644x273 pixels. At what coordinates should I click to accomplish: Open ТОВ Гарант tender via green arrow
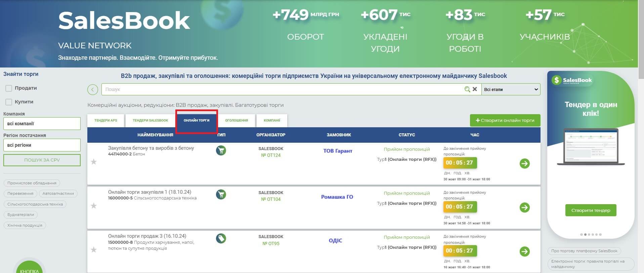[525, 164]
